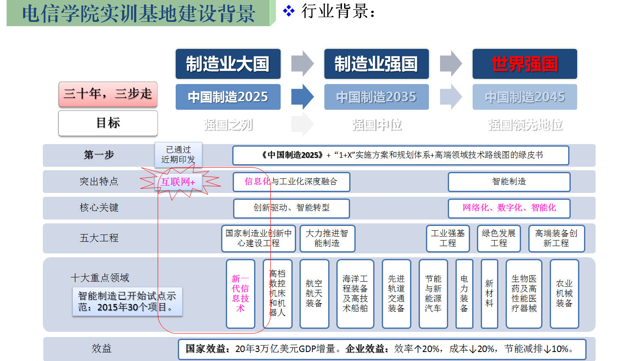Viewport: 644px width, 361px height.
Task: Select the 中国制造2035 box
Action: (376, 97)
